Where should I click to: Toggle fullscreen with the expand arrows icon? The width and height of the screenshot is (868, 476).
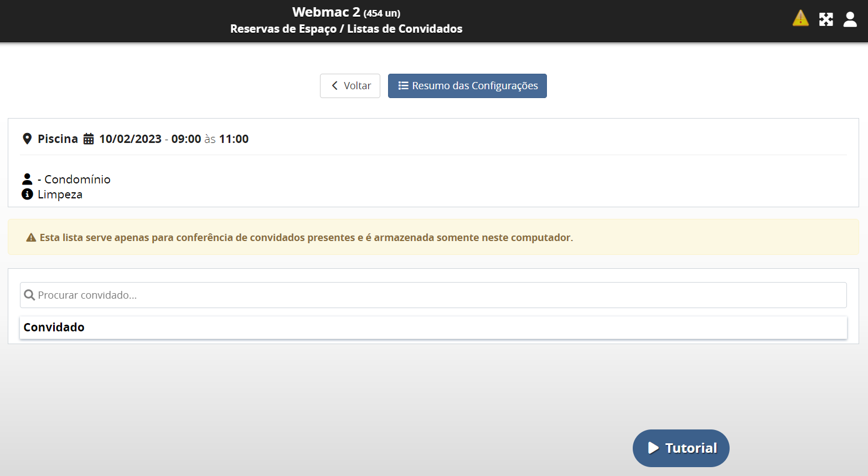826,19
